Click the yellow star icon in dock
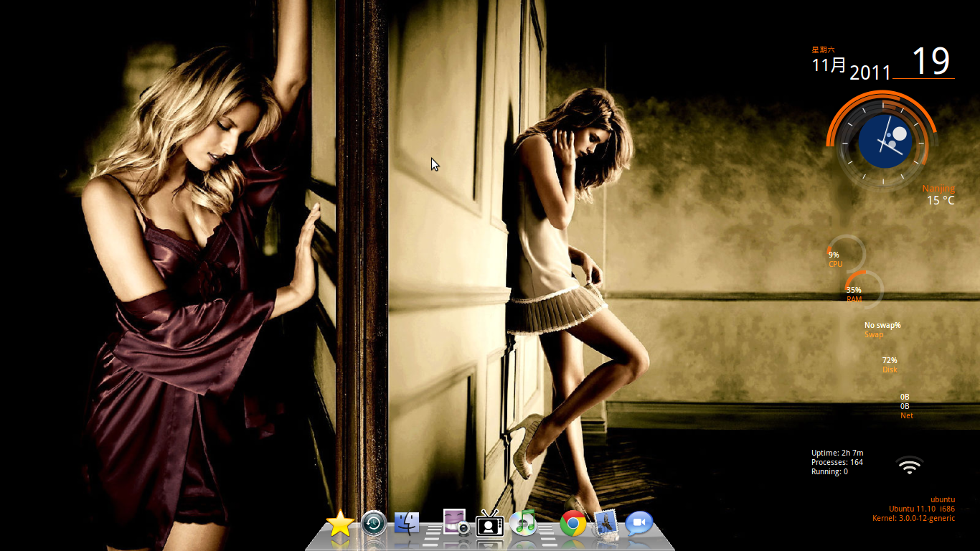This screenshot has height=551, width=980. 340,524
